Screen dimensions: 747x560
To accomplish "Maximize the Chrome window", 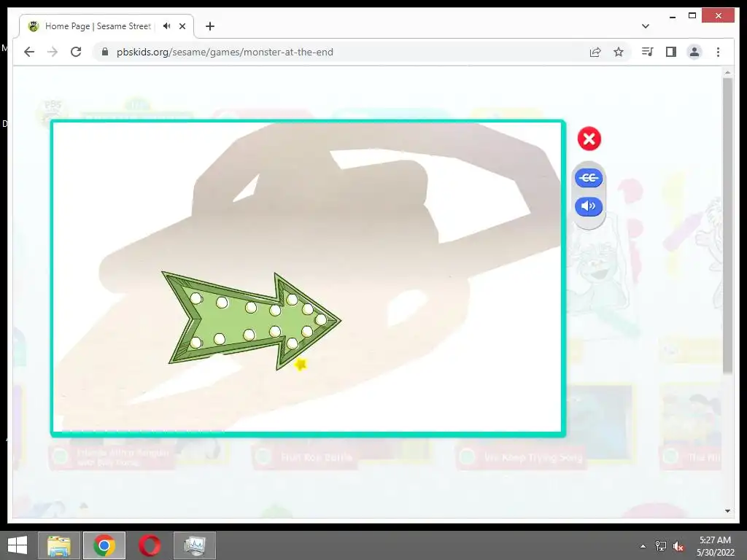I will (692, 16).
